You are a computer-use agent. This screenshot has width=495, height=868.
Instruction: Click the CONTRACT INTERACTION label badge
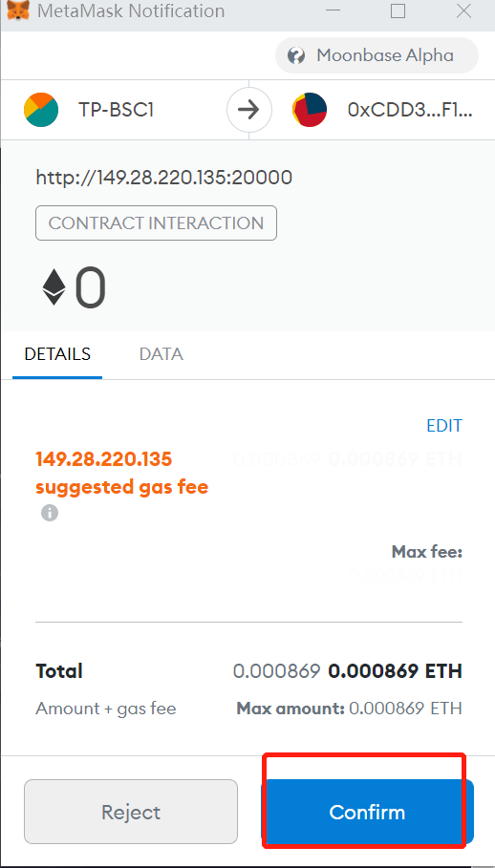[156, 223]
